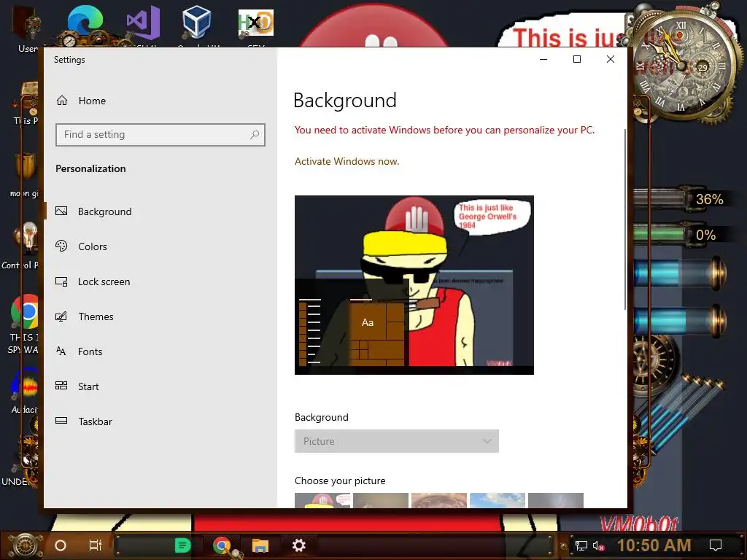This screenshot has width=747, height=560.
Task: Minimize the Settings window
Action: pyautogui.click(x=543, y=59)
